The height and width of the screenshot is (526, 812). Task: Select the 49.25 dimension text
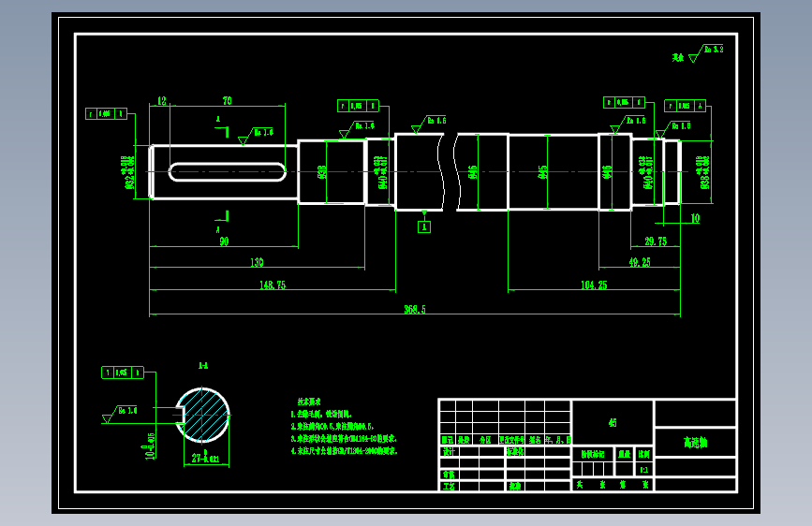640,262
